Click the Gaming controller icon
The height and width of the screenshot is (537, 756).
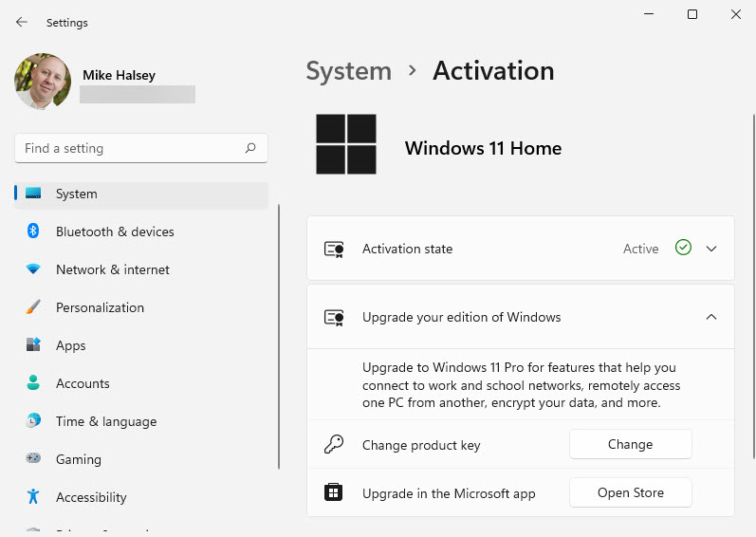point(33,459)
